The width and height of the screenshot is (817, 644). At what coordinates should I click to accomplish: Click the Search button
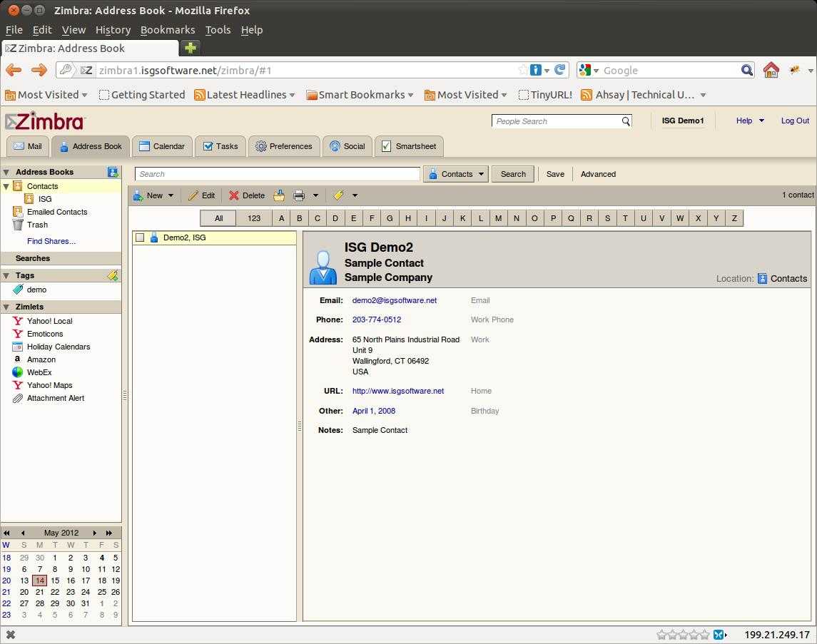[x=513, y=175]
